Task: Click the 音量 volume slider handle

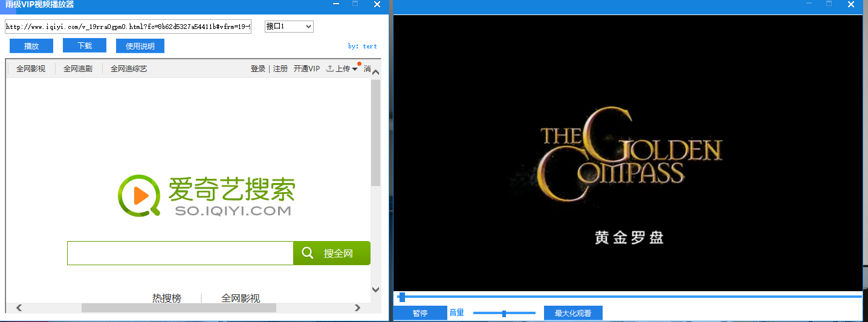Action: click(504, 313)
